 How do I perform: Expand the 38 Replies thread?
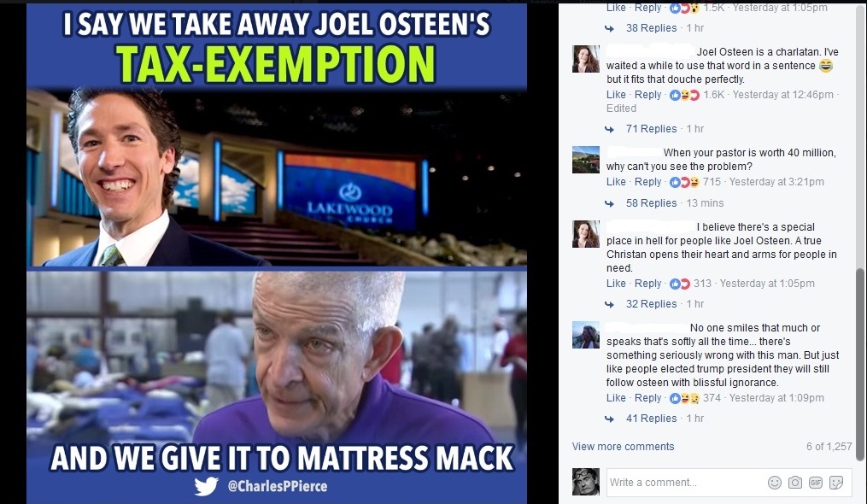(651, 27)
